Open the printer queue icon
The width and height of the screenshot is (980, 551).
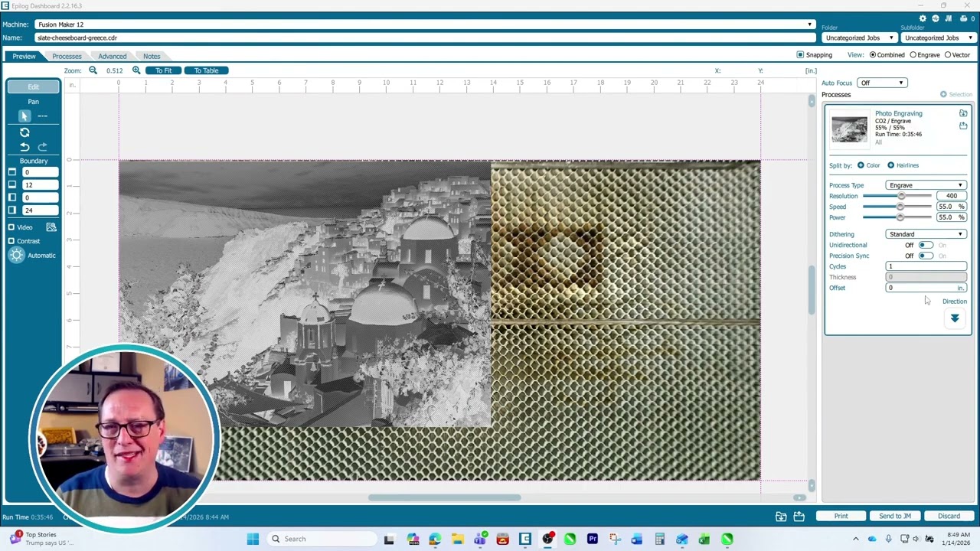(x=965, y=18)
